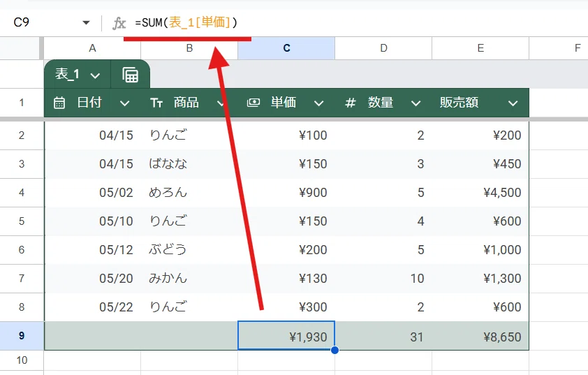This screenshot has height=375, width=588.
Task: Select column B header
Action: 189,48
